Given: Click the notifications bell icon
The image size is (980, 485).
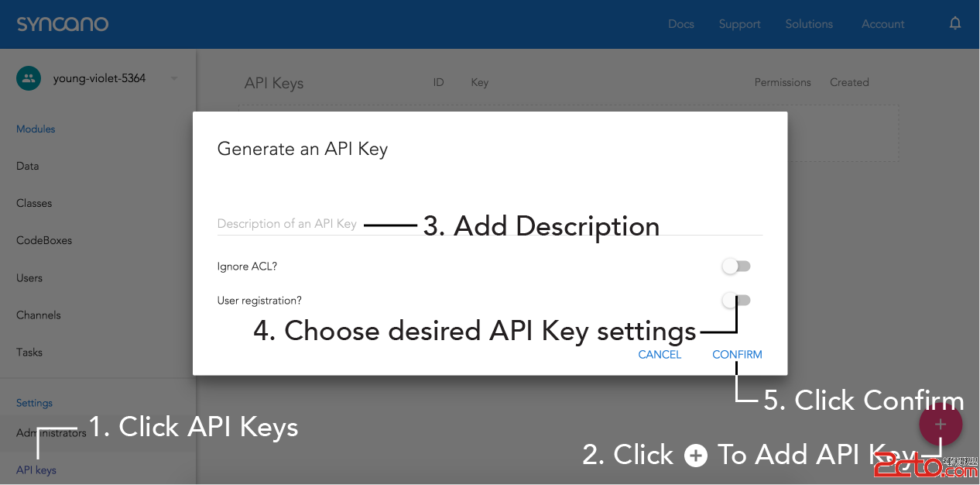Looking at the screenshot, I should [x=955, y=23].
